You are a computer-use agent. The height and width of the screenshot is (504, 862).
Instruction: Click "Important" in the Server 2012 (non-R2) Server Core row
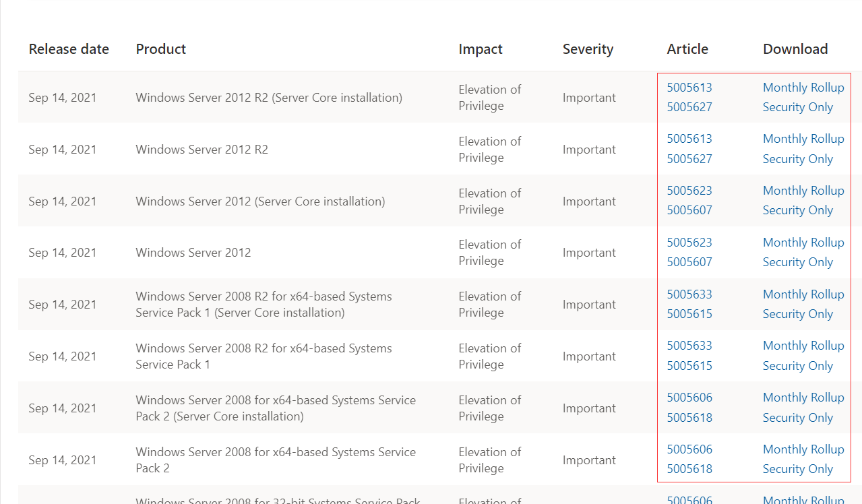589,201
